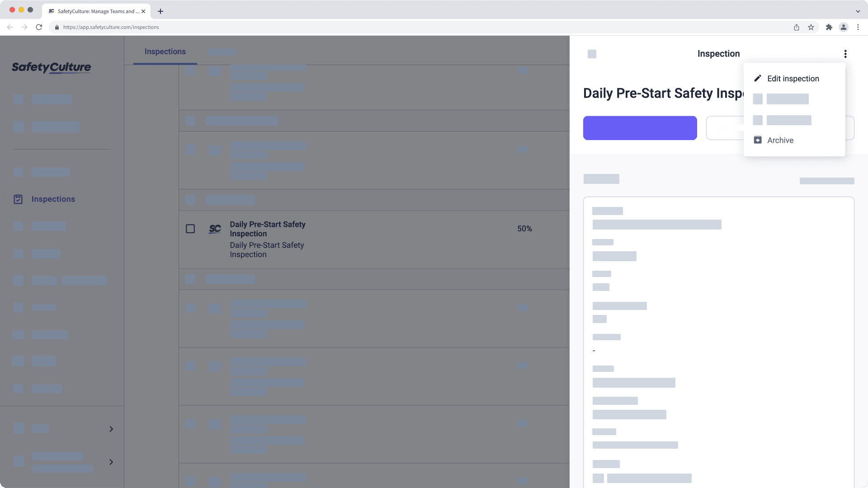Check the Daily Pre-Start Safety Inspection checkbox
868x488 pixels.
click(x=190, y=229)
